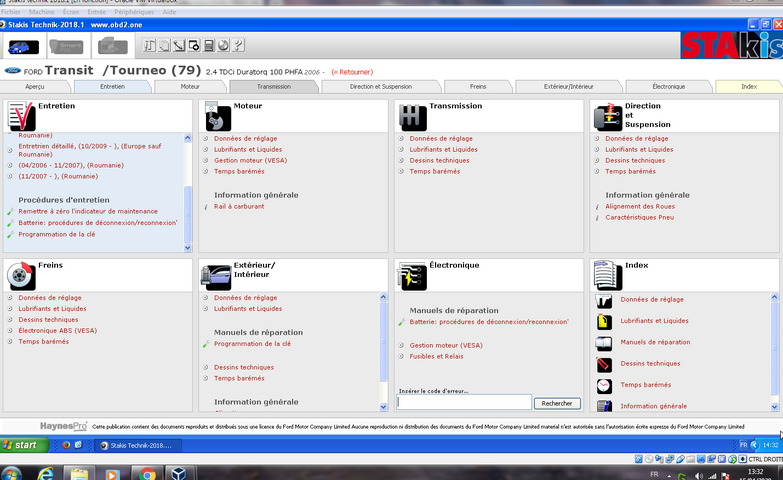Open the yellow Index tab

(749, 86)
